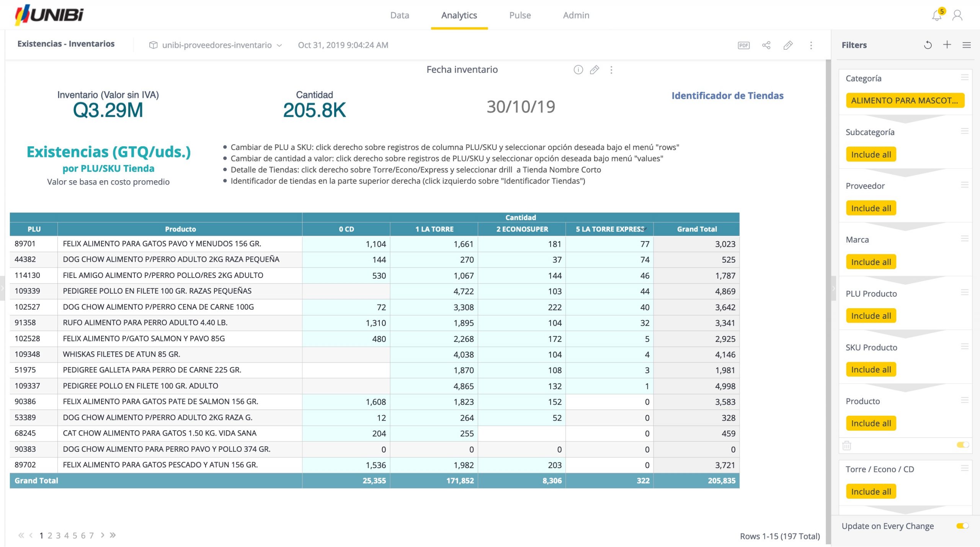Export the dashboard as PDF
Screen dimensions: 980x547
[x=743, y=45]
